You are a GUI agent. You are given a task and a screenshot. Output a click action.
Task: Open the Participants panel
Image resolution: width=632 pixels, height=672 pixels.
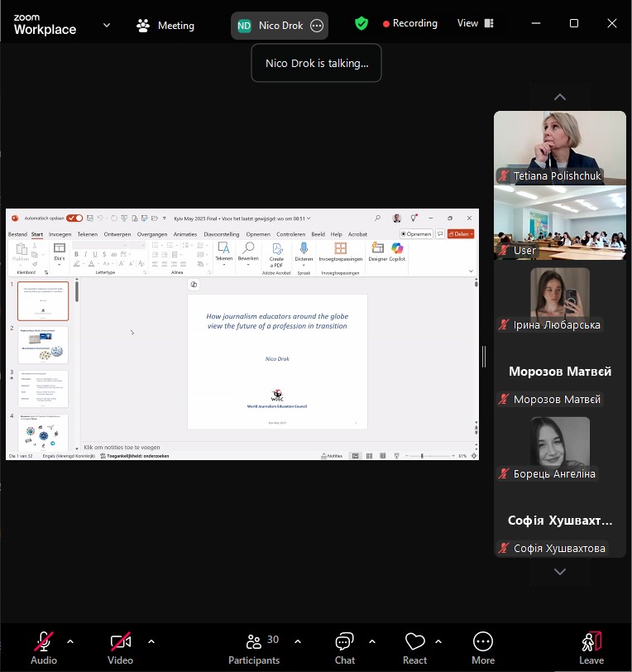point(254,646)
